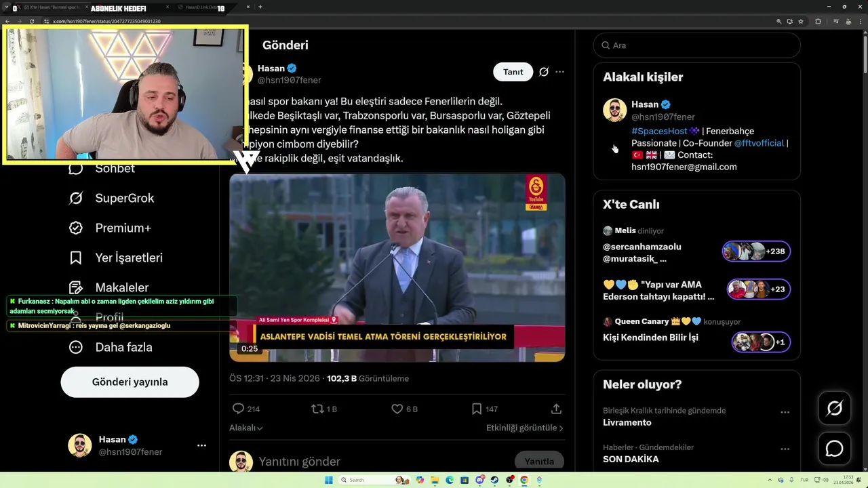Open Hasan profile under Alakalı kişiler
The height and width of the screenshot is (488, 868).
coord(645,104)
